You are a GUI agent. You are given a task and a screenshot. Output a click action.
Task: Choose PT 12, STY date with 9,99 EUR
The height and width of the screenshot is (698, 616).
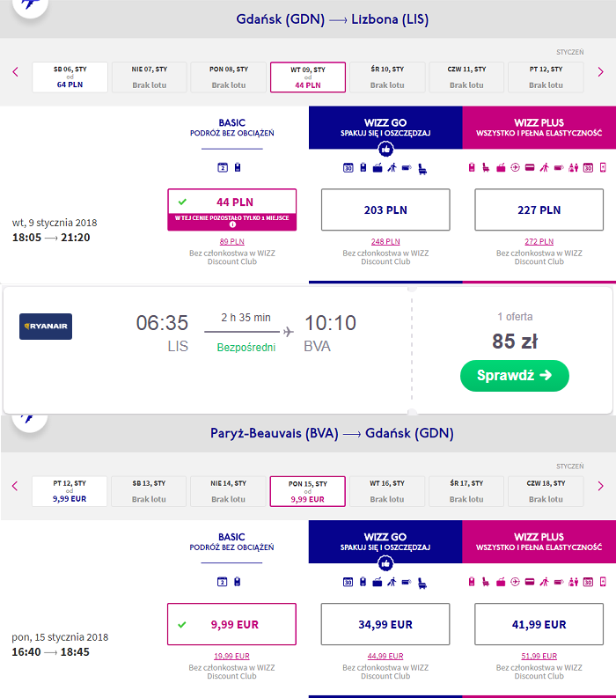click(x=70, y=491)
